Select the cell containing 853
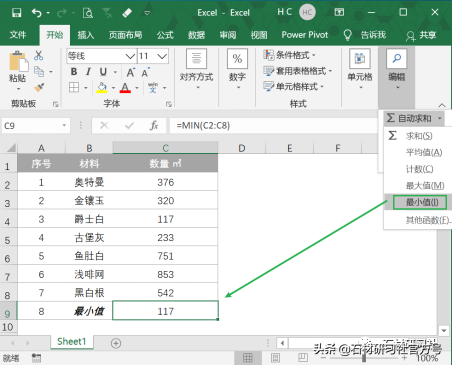452x365 pixels. pos(166,274)
